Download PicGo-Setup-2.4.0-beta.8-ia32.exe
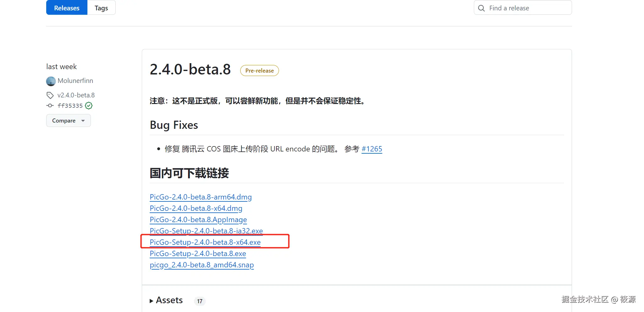Viewport: 644px width, 312px height. [206, 231]
